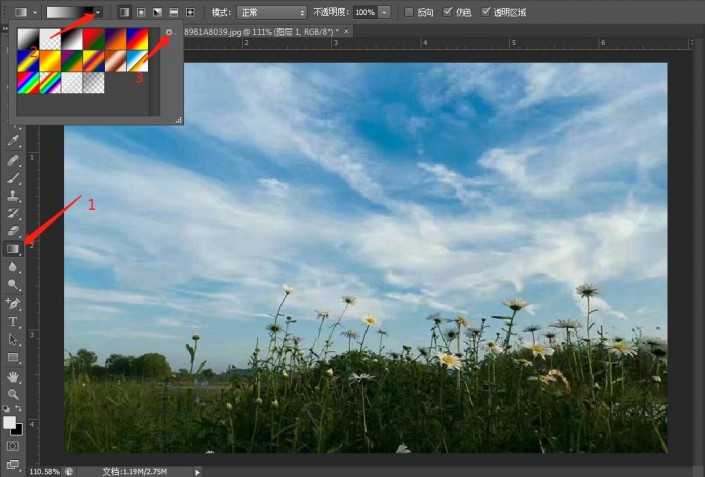705x477 pixels.
Task: Select the Hand tool
Action: click(x=13, y=377)
